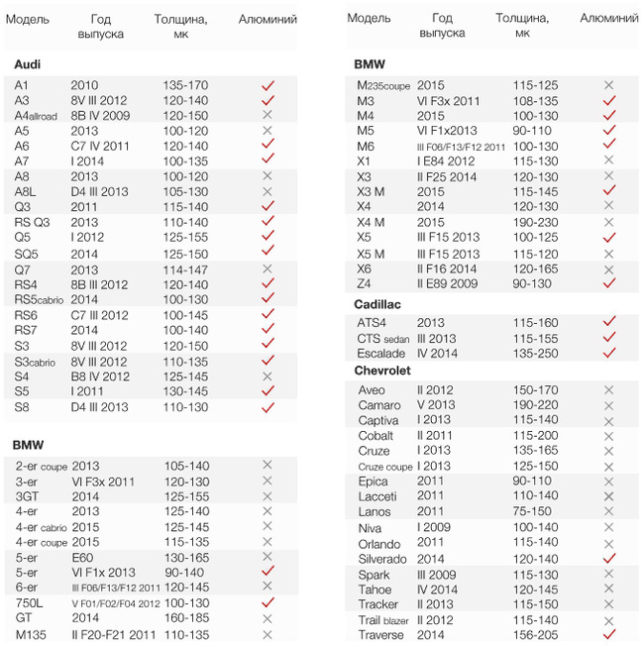Click the red checkmark for Chevrolet Traverse
This screenshot has height=646, width=644.
click(609, 634)
